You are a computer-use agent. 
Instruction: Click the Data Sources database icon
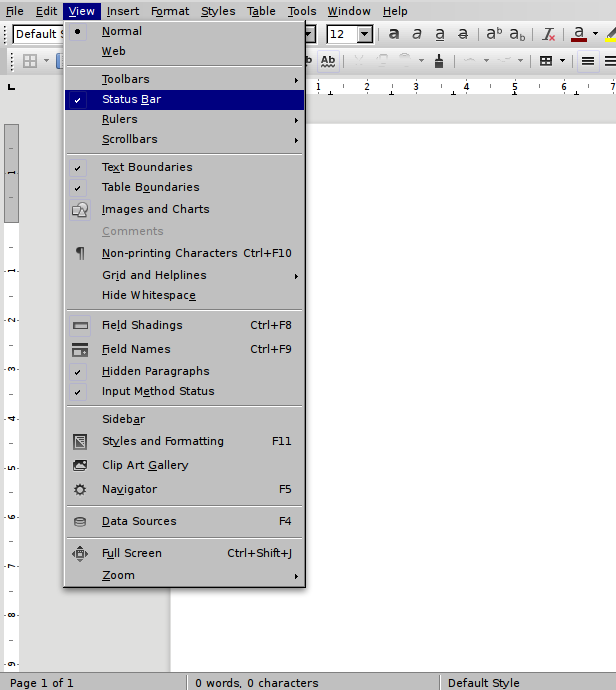click(x=80, y=522)
